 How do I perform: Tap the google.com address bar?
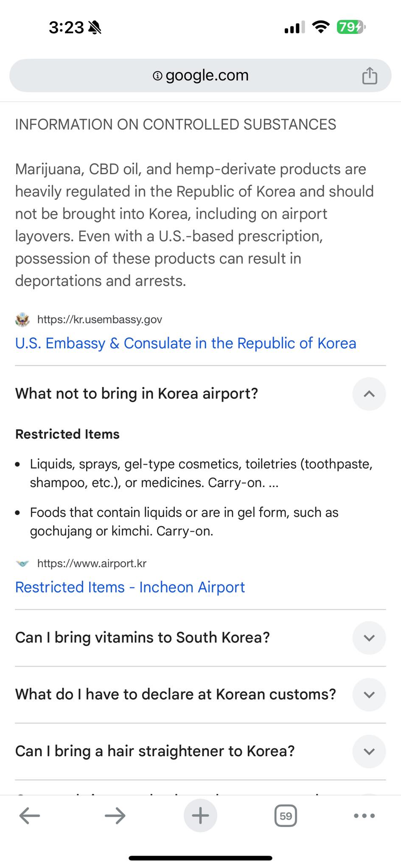(x=200, y=75)
